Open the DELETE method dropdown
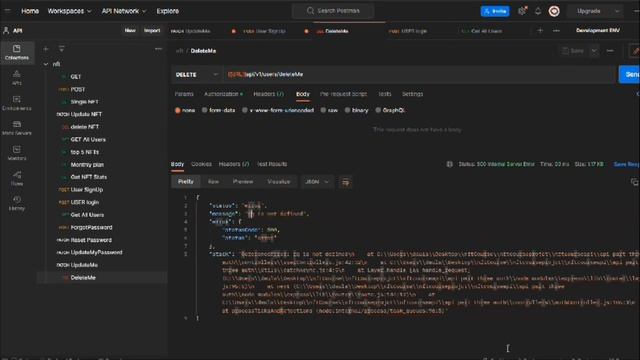 (x=197, y=75)
